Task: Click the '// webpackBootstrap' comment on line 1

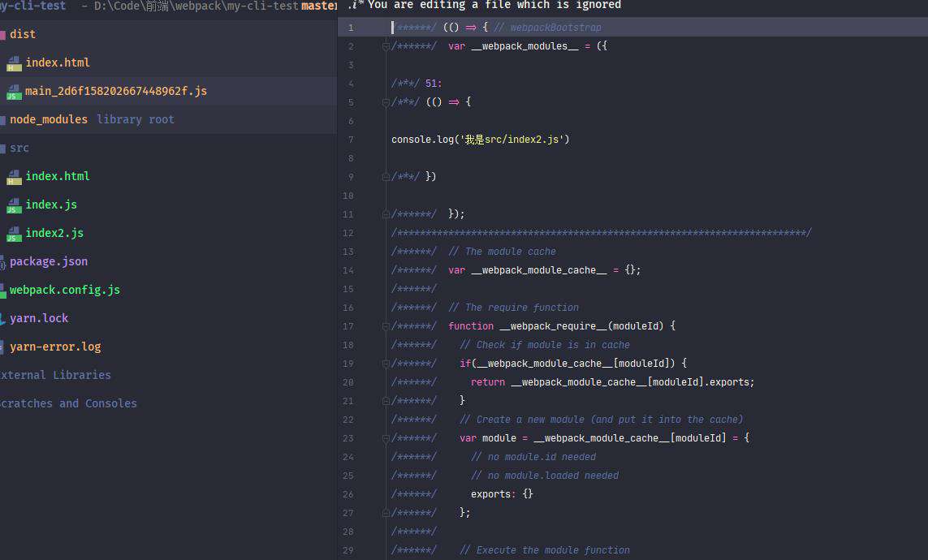Action: 547,28
